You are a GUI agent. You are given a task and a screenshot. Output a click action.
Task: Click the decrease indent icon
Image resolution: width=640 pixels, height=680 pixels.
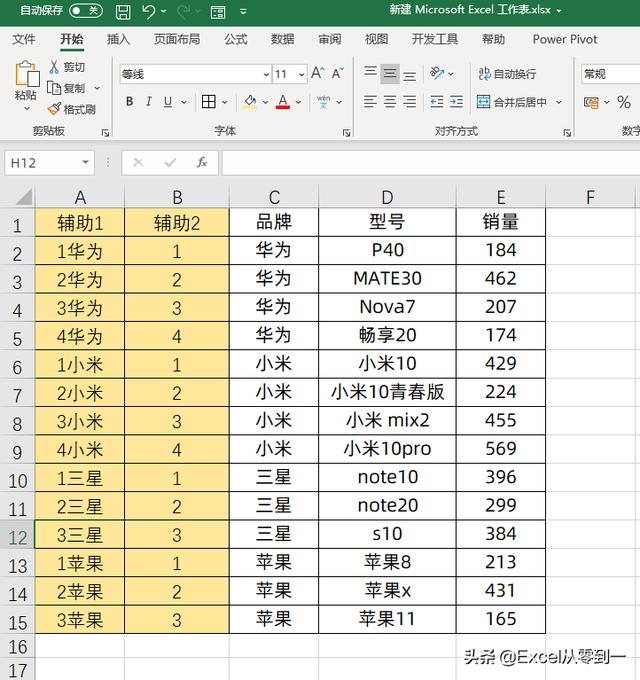pos(437,102)
